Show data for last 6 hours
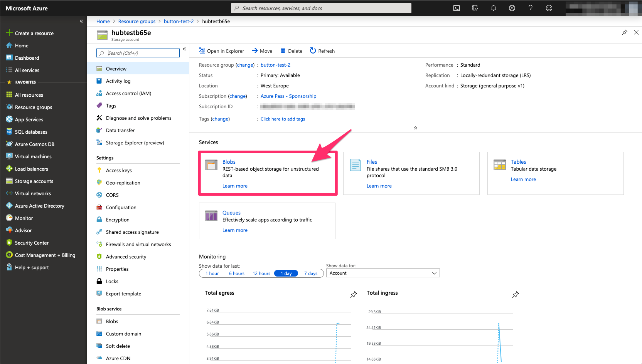Viewport: 642px width, 364px height. coord(237,273)
